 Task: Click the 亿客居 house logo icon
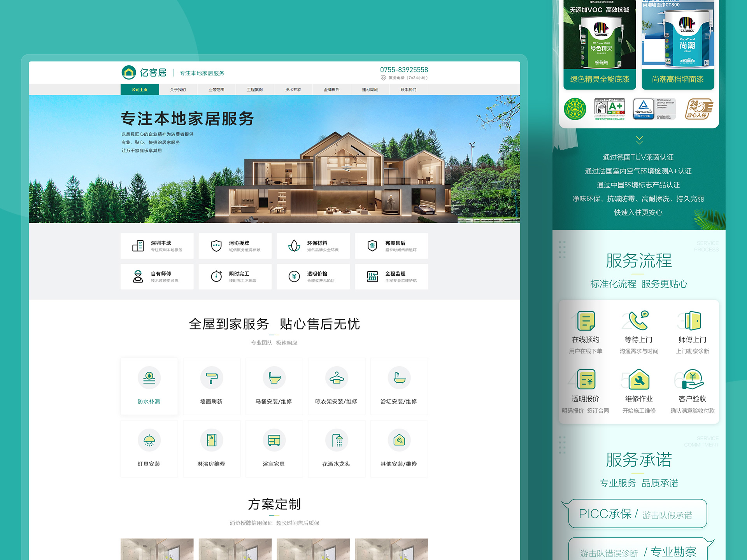[129, 72]
